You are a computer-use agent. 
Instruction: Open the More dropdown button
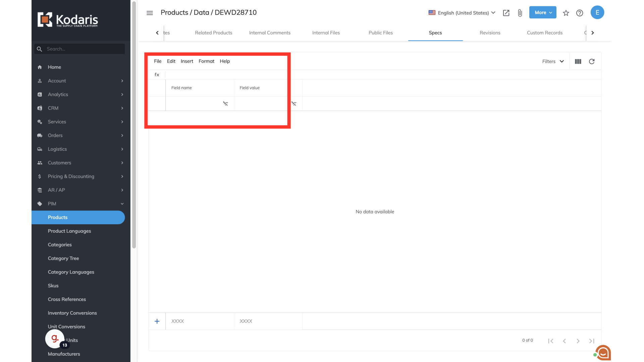coord(542,12)
